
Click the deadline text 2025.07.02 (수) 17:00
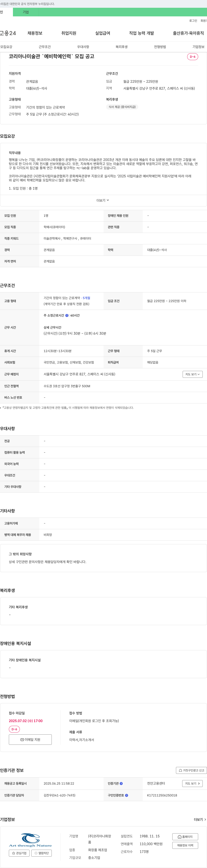(26, 721)
